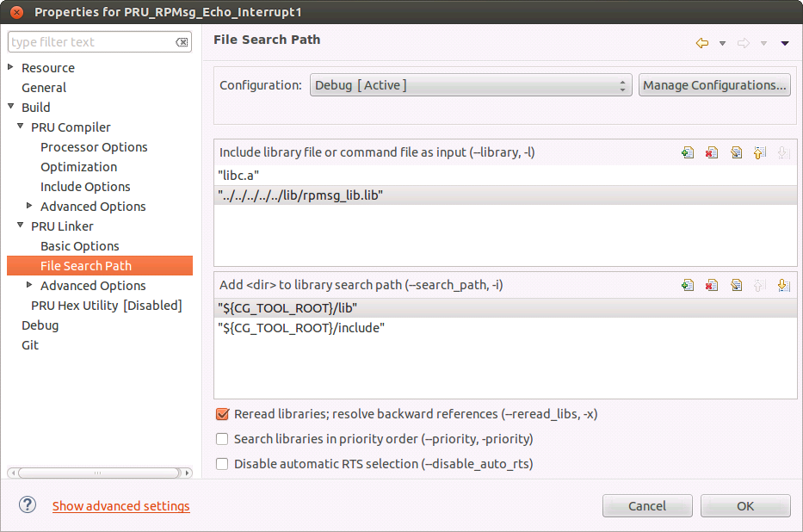803x532 pixels.
Task: Move the selected library up in the list
Action: point(759,152)
